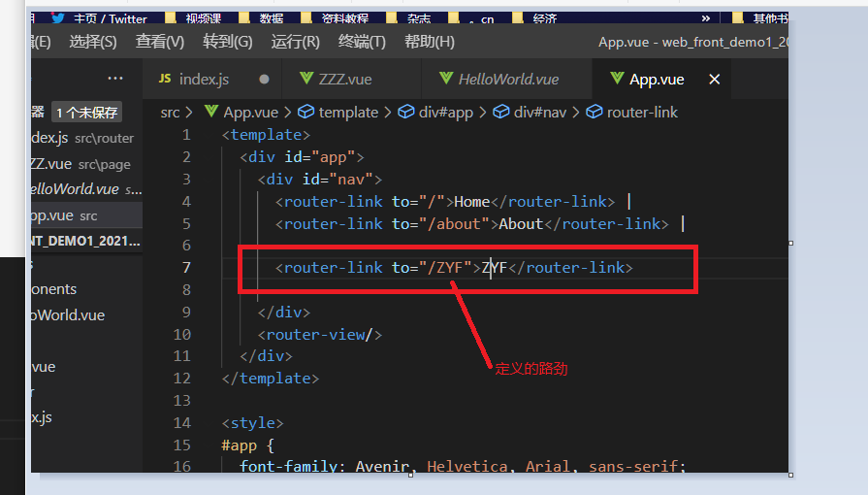Click the cube icon before div#nav breadcrumb
This screenshot has height=495, width=868.
click(501, 112)
